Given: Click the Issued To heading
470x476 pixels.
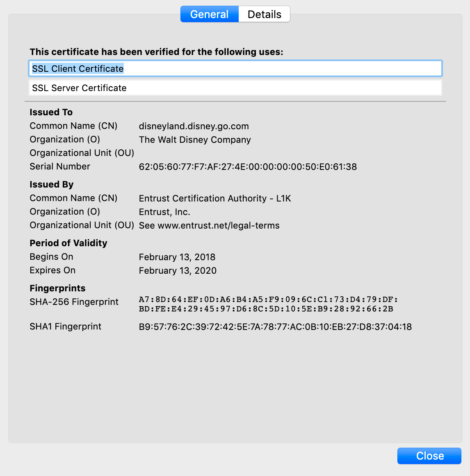Looking at the screenshot, I should (x=51, y=112).
